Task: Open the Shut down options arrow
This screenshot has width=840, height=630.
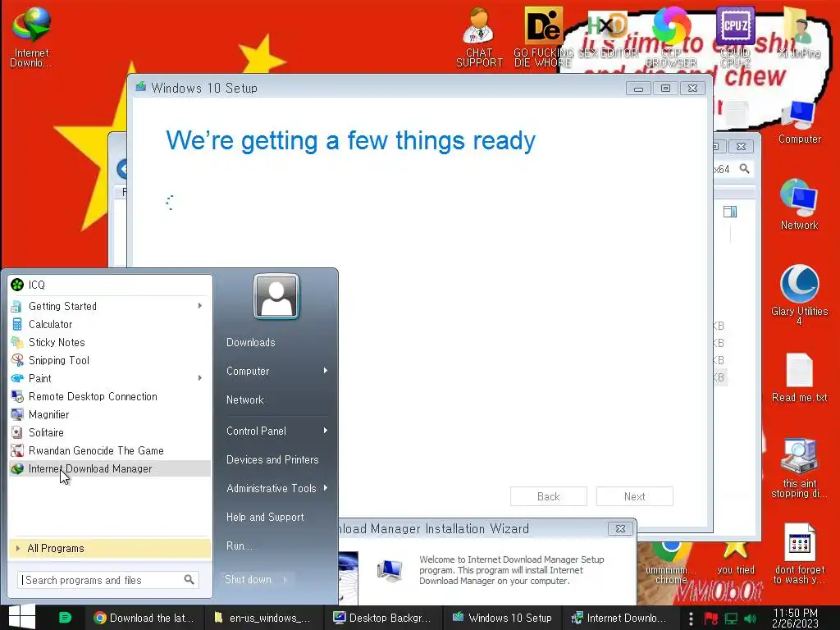Action: click(x=285, y=579)
